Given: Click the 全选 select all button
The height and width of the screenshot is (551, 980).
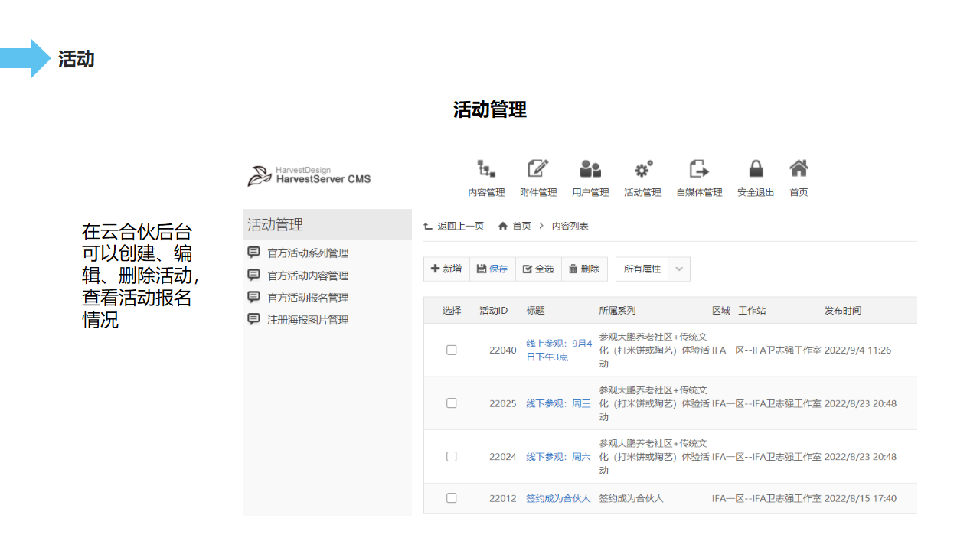Looking at the screenshot, I should (x=538, y=269).
